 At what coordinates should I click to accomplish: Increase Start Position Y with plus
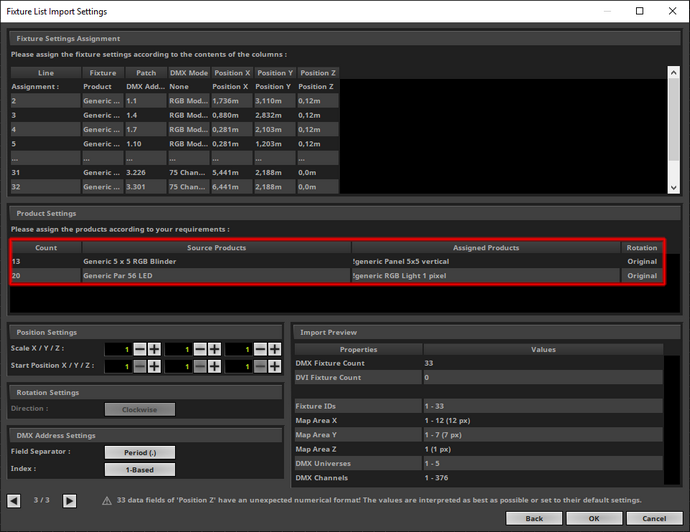click(214, 366)
